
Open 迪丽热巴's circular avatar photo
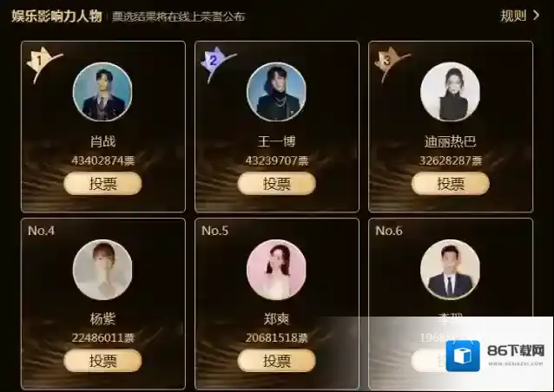point(450,92)
